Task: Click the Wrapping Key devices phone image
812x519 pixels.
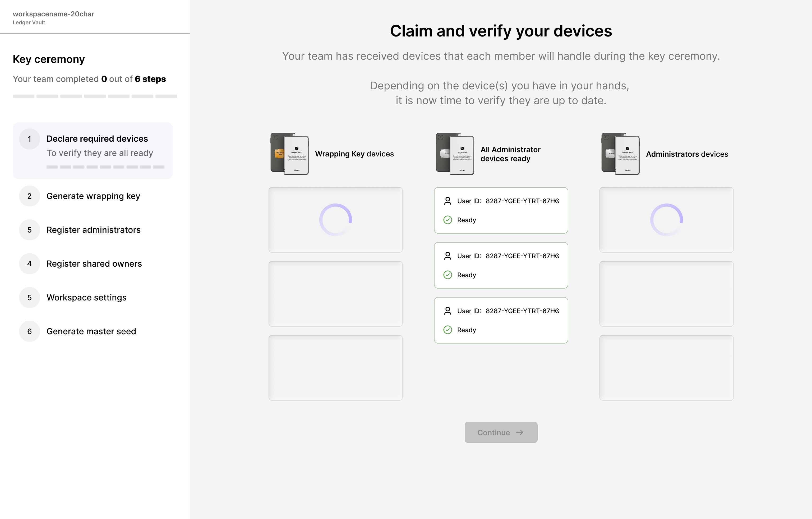Action: click(289, 154)
